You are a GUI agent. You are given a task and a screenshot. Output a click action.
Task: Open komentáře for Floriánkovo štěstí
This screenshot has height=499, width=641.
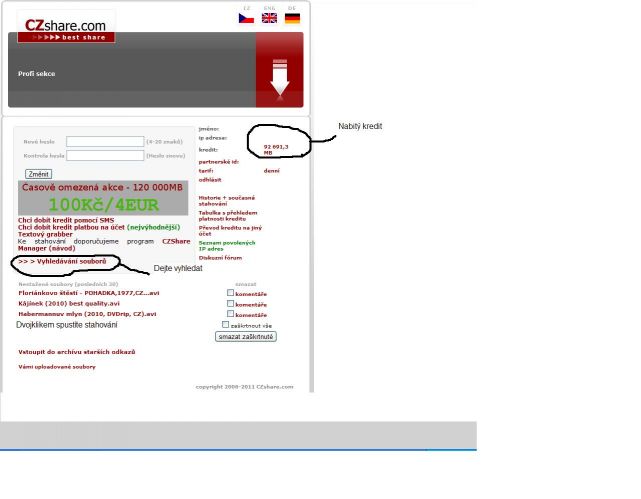click(x=251, y=294)
